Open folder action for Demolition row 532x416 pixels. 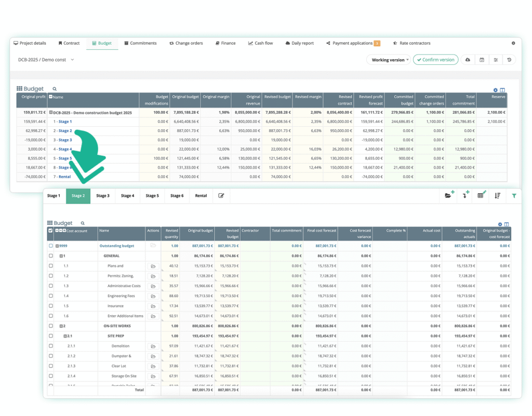(153, 346)
